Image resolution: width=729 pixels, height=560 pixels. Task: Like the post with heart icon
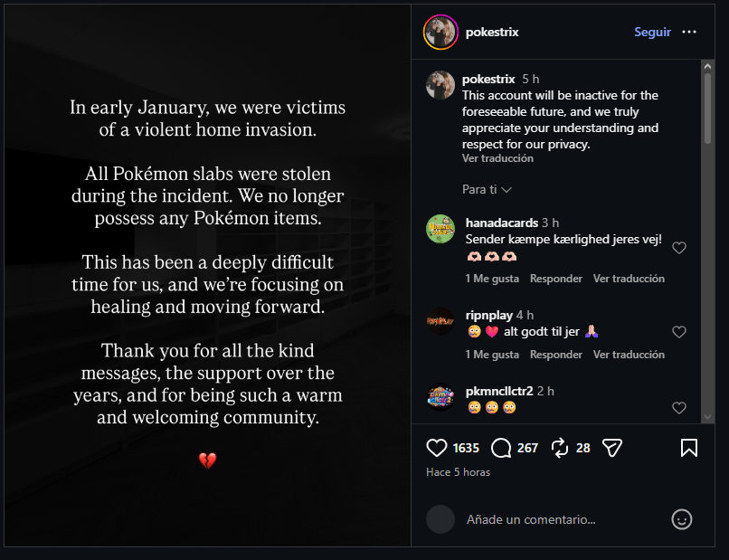click(437, 448)
